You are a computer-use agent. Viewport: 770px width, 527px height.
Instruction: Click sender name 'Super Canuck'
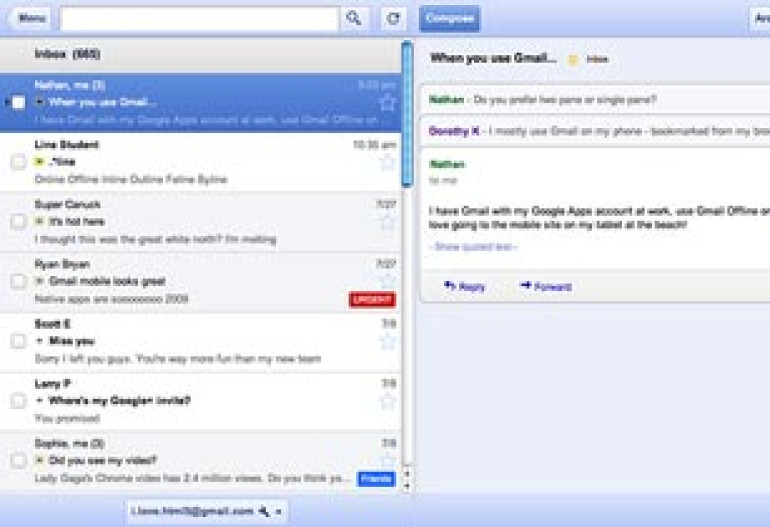pos(67,204)
